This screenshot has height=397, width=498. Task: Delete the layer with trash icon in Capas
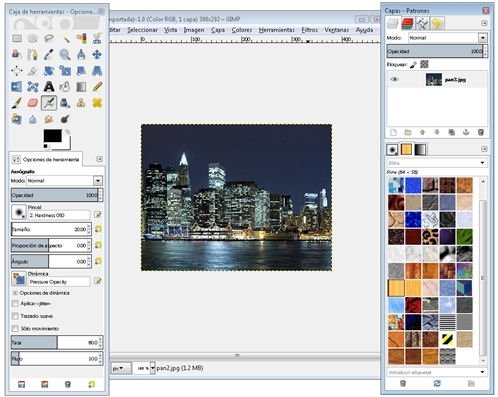480,132
